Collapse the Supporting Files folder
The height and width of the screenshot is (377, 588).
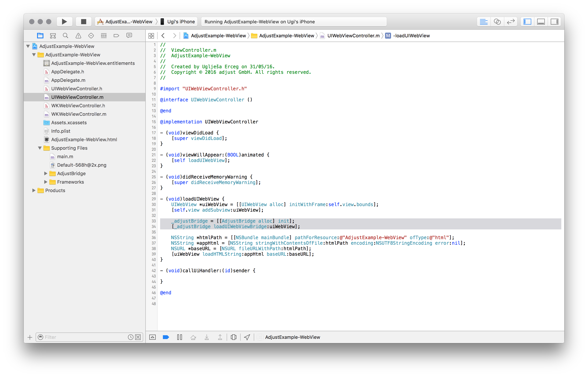click(x=40, y=148)
